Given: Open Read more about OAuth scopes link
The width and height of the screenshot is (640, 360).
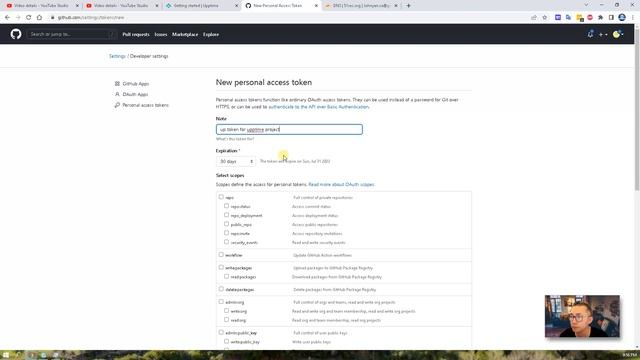Looking at the screenshot, I should tap(341, 184).
